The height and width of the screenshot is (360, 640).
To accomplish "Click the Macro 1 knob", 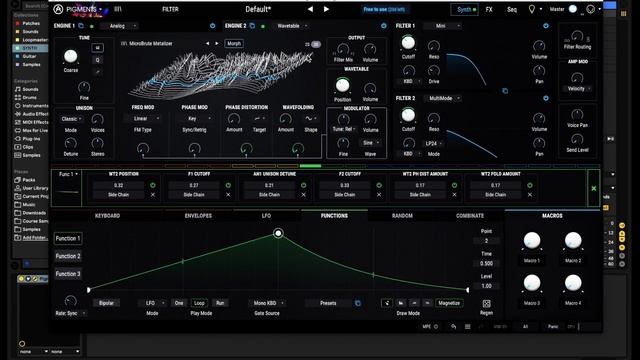I will tap(532, 241).
